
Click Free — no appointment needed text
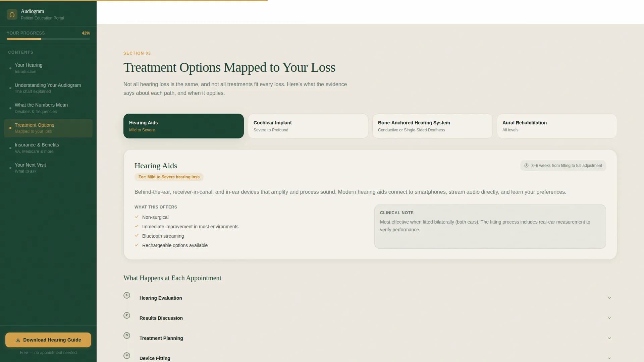48,353
